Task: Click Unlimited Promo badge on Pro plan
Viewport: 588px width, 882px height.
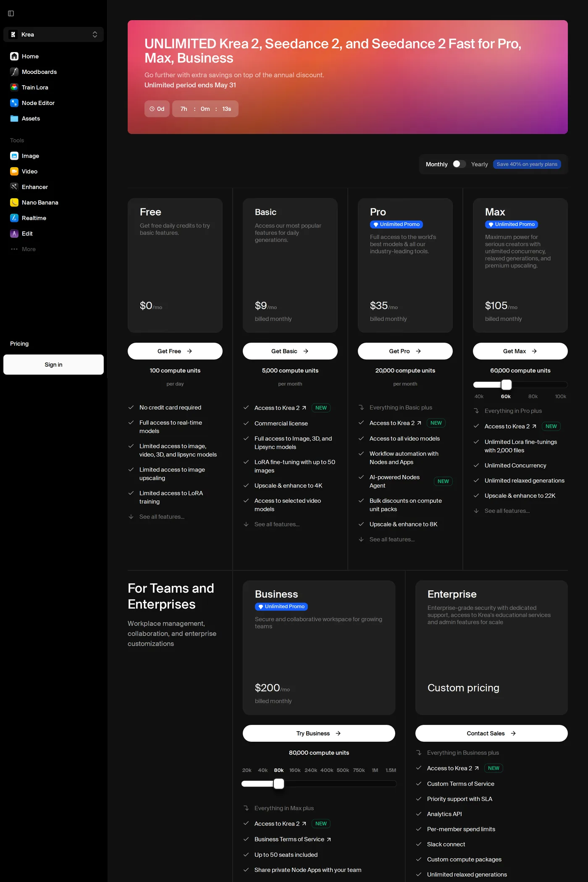Action: click(x=396, y=225)
